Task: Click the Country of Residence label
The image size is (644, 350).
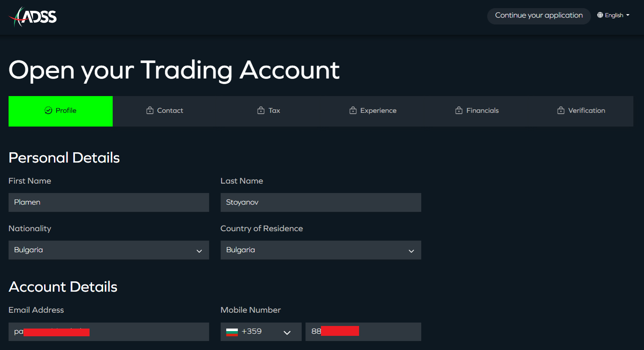Action: pos(262,229)
